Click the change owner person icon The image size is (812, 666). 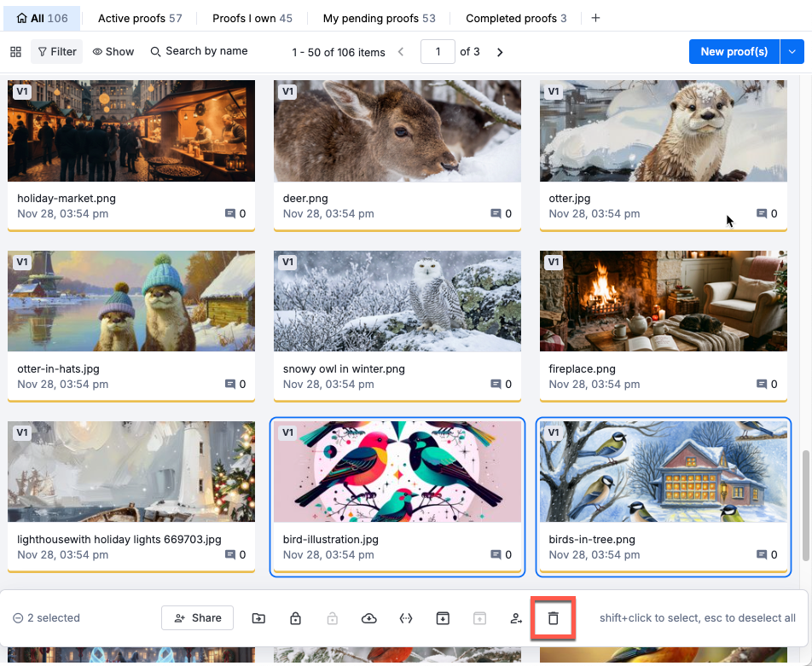[x=516, y=618]
